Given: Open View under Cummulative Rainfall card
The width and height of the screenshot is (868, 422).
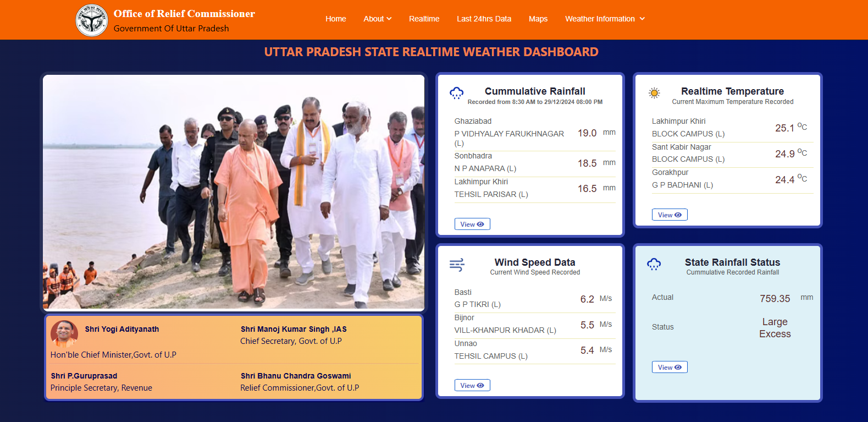Looking at the screenshot, I should pyautogui.click(x=472, y=224).
